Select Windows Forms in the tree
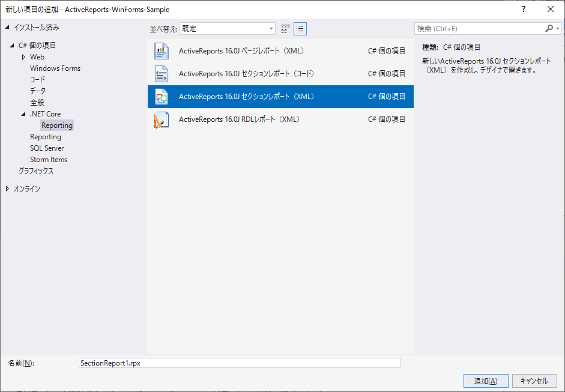565x392 pixels. [55, 68]
